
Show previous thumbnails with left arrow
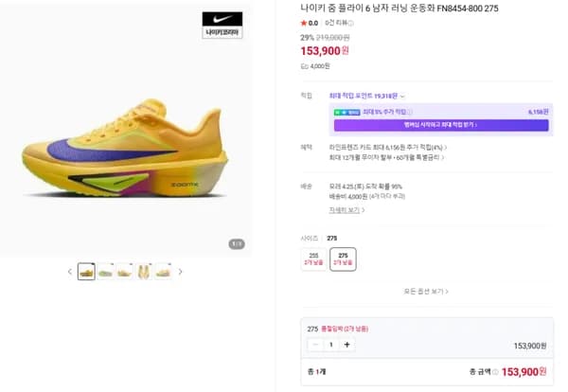pos(68,272)
